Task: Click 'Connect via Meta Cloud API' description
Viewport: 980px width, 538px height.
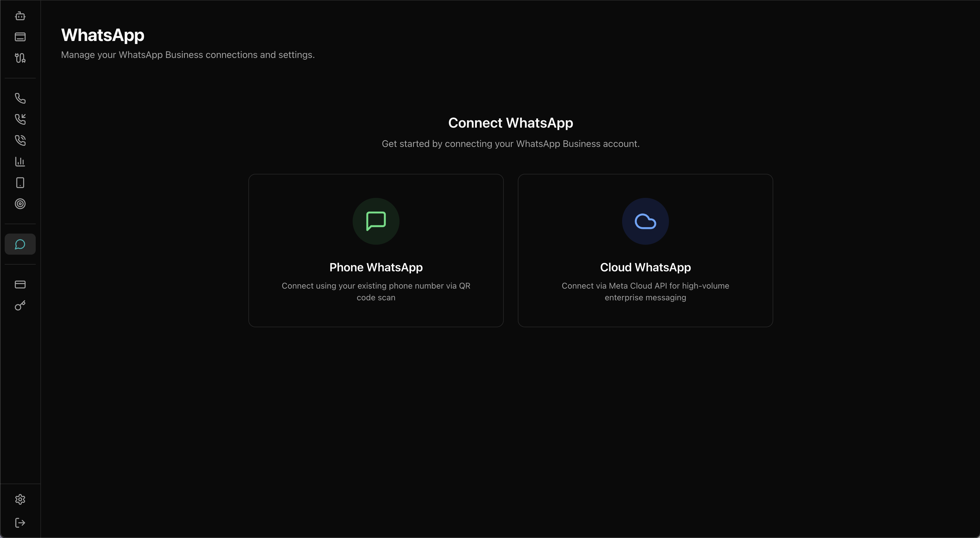Action: tap(645, 292)
